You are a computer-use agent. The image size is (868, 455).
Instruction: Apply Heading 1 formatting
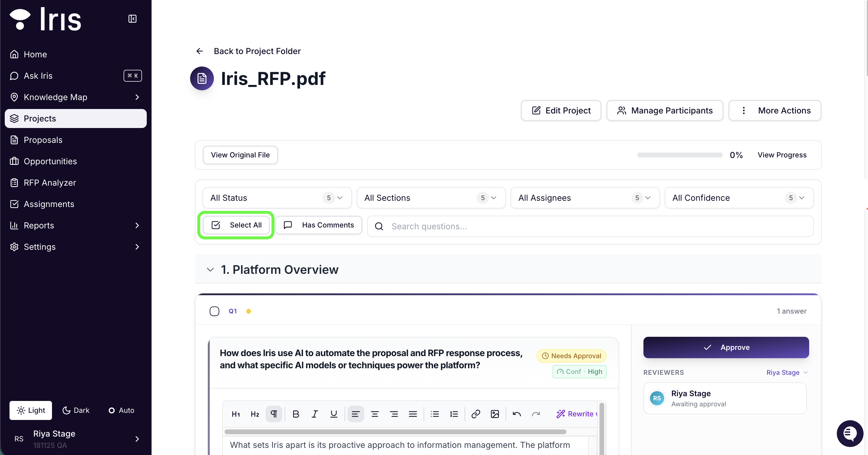pos(236,414)
